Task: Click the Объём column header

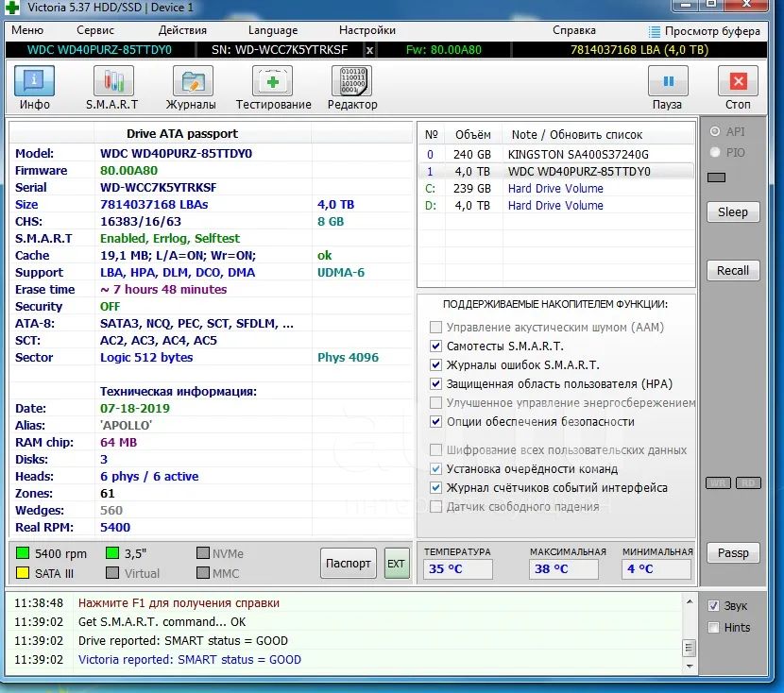Action: click(x=472, y=134)
